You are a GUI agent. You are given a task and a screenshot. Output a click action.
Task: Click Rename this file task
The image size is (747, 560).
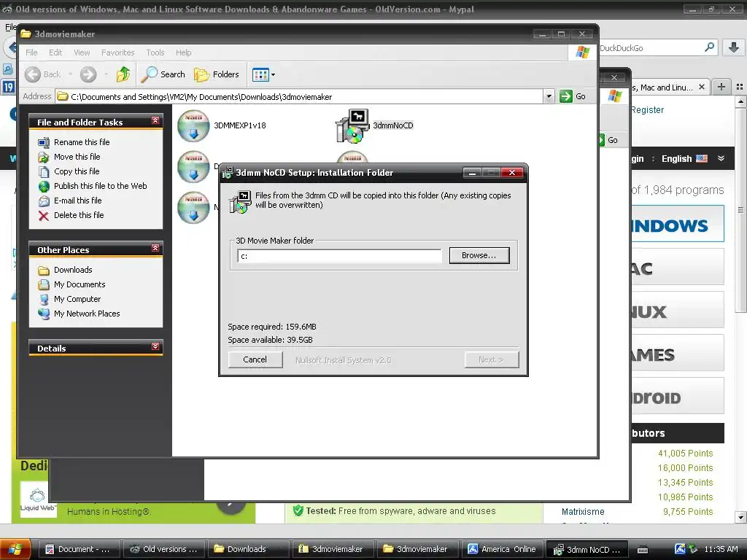point(82,142)
